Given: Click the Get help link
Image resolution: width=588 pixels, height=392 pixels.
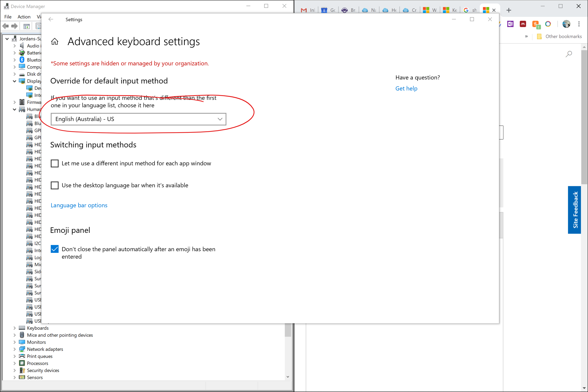Looking at the screenshot, I should (406, 88).
